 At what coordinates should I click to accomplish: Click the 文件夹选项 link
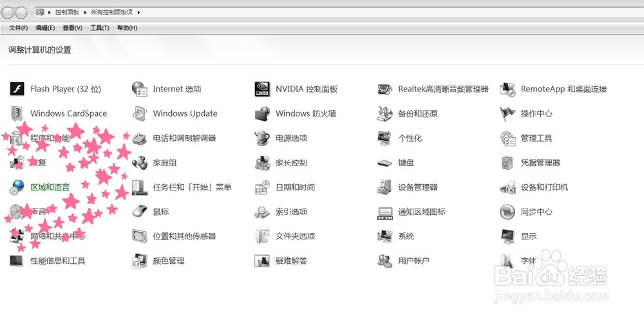pyautogui.click(x=296, y=236)
